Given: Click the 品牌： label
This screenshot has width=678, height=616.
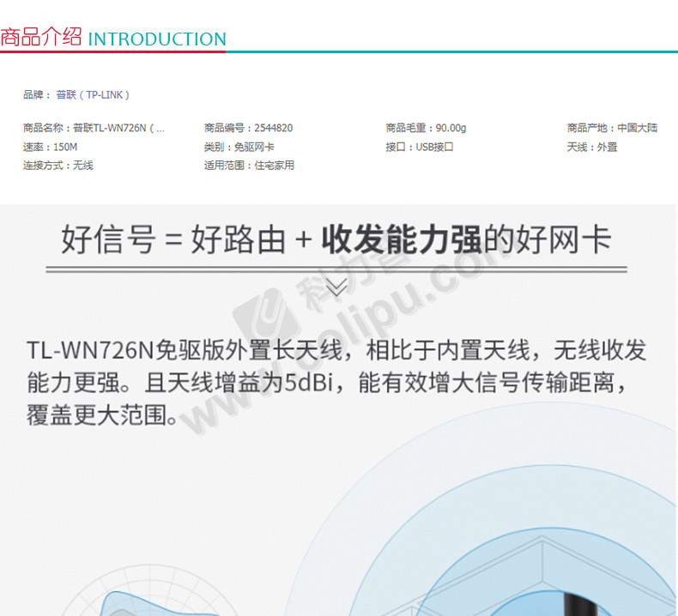Looking at the screenshot, I should click(37, 94).
